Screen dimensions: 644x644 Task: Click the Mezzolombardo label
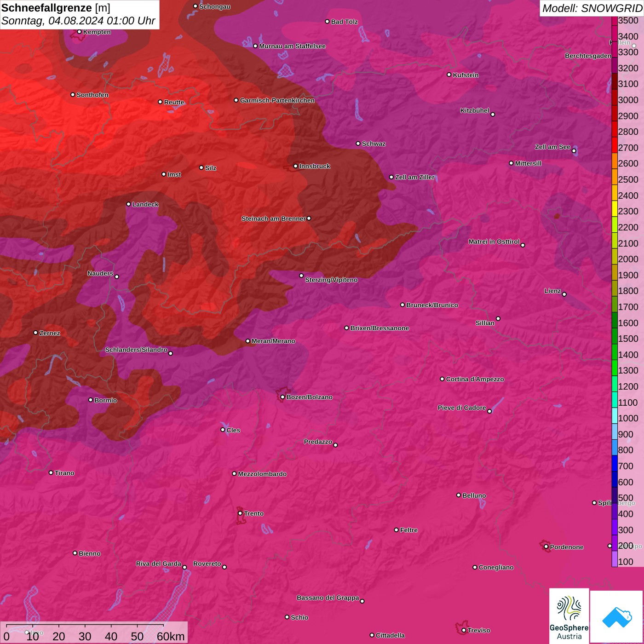[262, 474]
